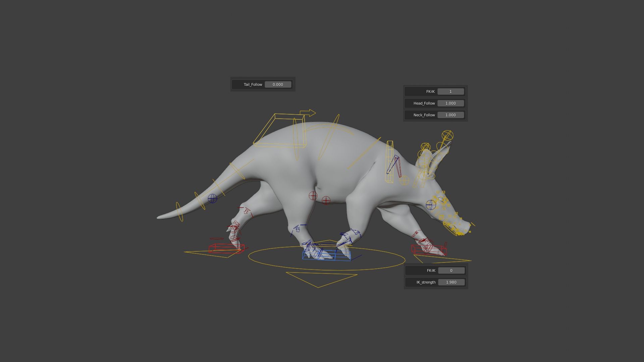Click the lower FK-IK field showing 0

coord(451,270)
